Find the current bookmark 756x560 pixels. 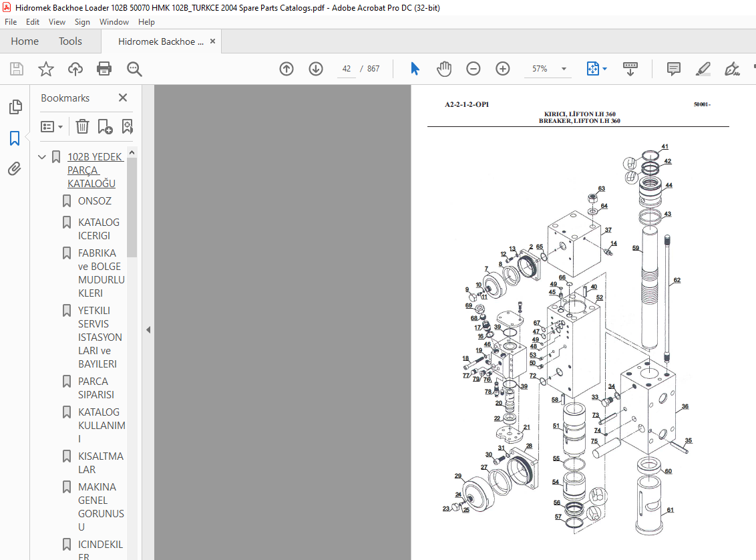click(x=128, y=127)
